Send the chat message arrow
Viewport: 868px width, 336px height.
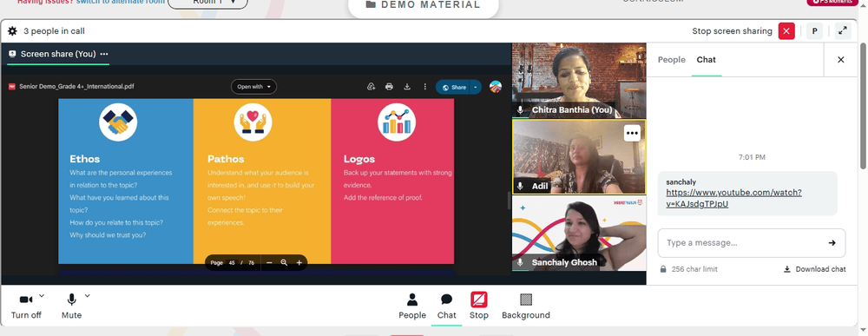(832, 242)
